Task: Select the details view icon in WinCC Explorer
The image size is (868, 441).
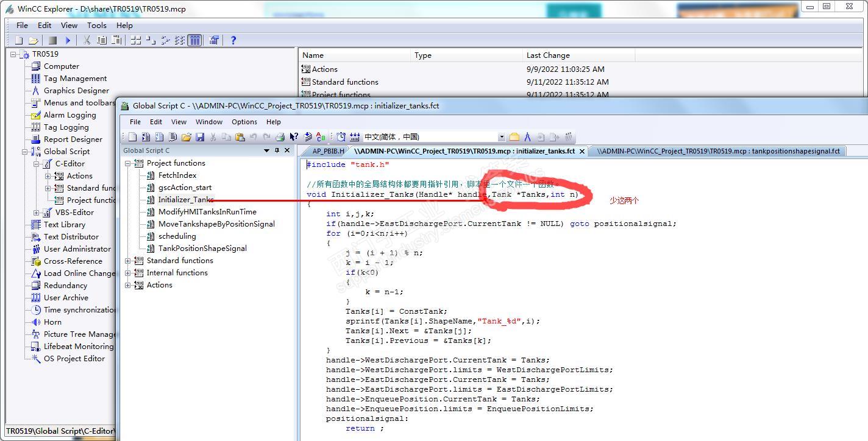Action: pyautogui.click(x=194, y=40)
